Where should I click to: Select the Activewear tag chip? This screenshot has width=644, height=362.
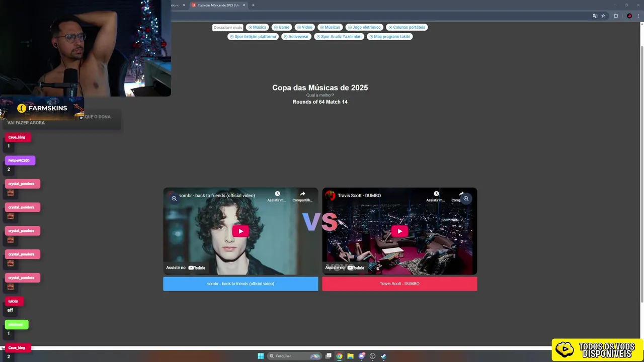(x=296, y=37)
